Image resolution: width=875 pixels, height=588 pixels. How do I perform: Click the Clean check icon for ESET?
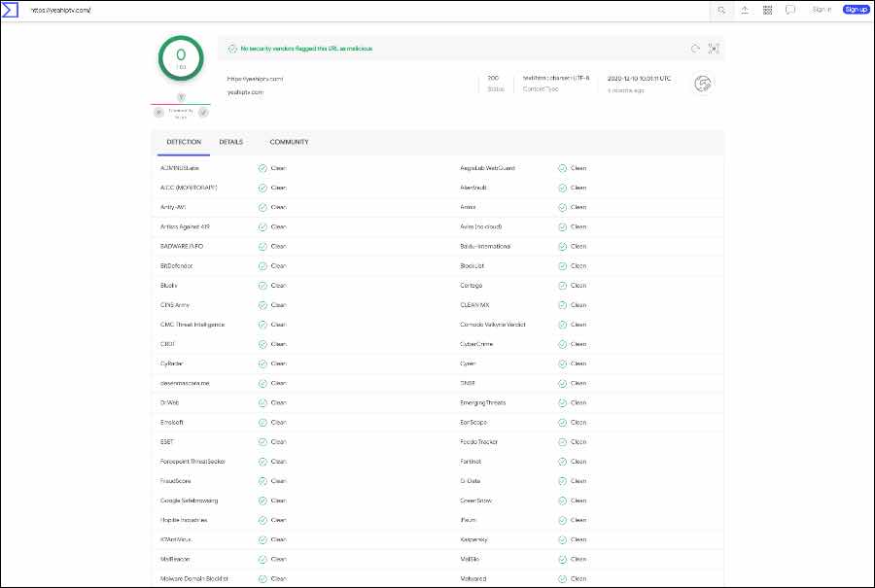coord(262,442)
